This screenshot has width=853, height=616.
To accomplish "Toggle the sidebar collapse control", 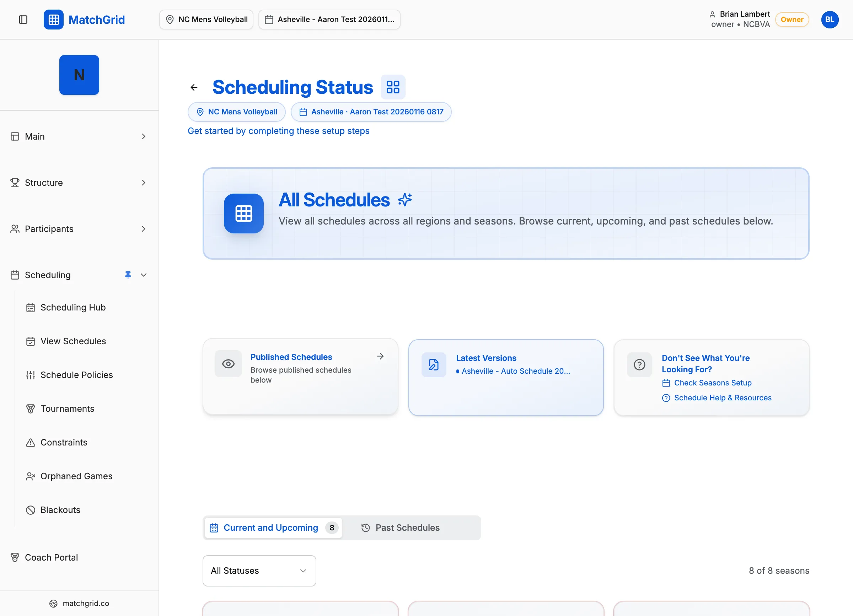I will click(23, 20).
